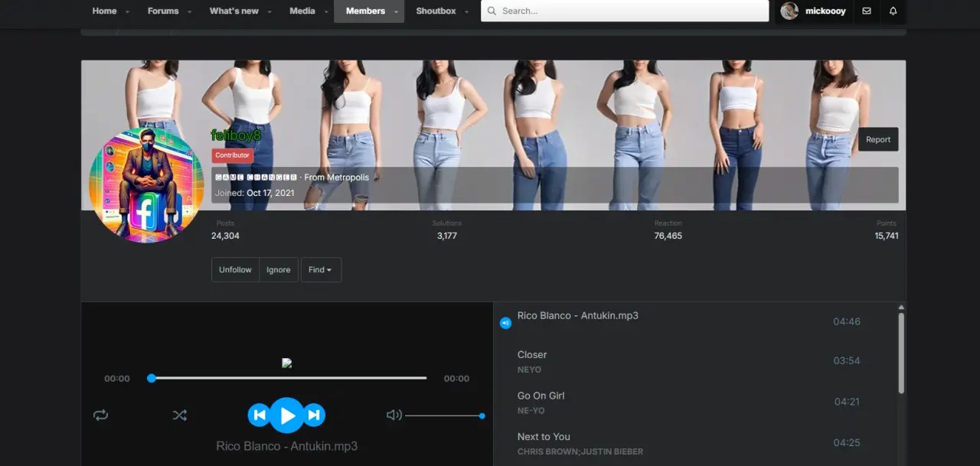View the 3,177 solutions count
The image size is (980, 466).
click(446, 236)
